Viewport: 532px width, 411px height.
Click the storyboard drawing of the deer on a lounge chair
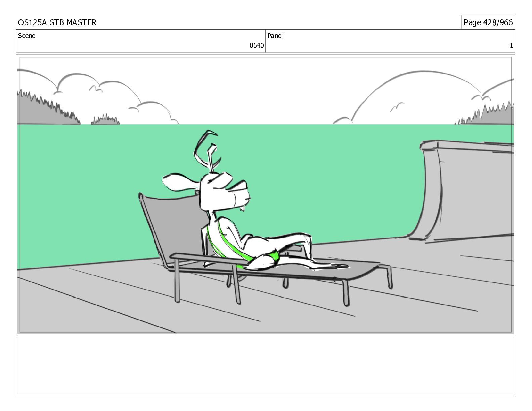click(265, 194)
